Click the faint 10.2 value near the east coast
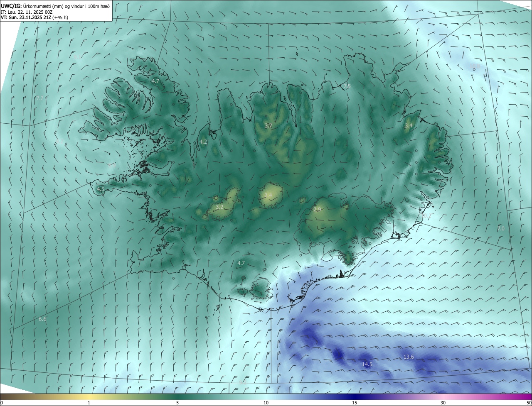 pyautogui.click(x=427, y=215)
